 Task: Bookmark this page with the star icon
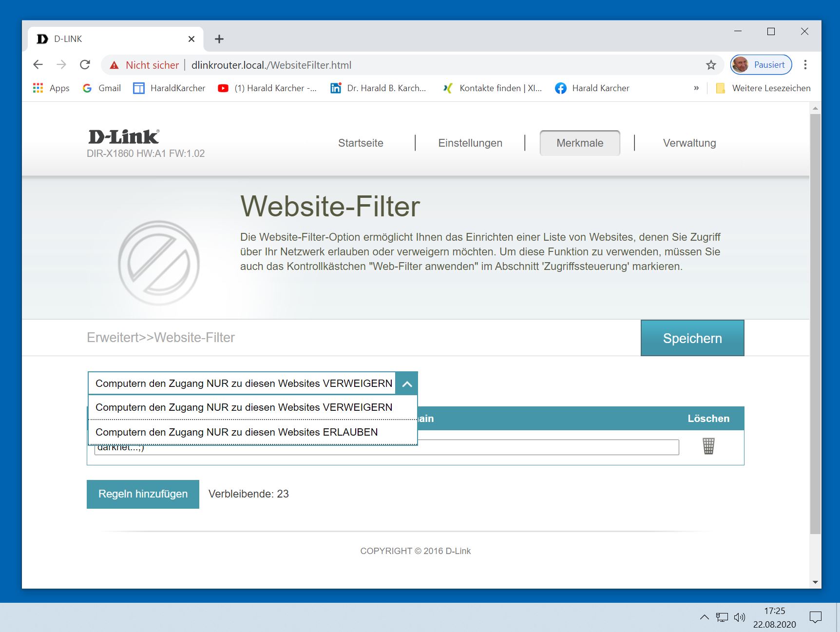click(x=711, y=65)
